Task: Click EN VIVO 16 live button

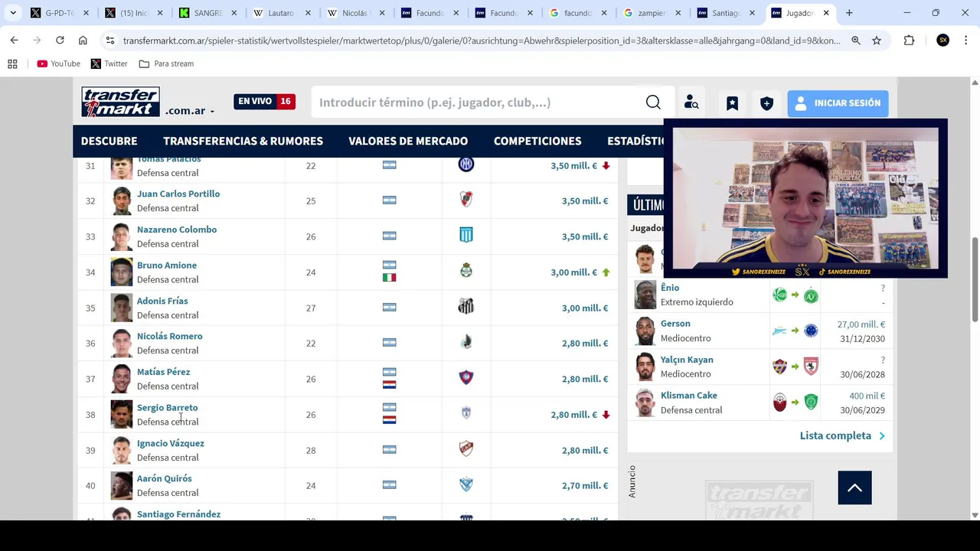Action: [x=265, y=101]
